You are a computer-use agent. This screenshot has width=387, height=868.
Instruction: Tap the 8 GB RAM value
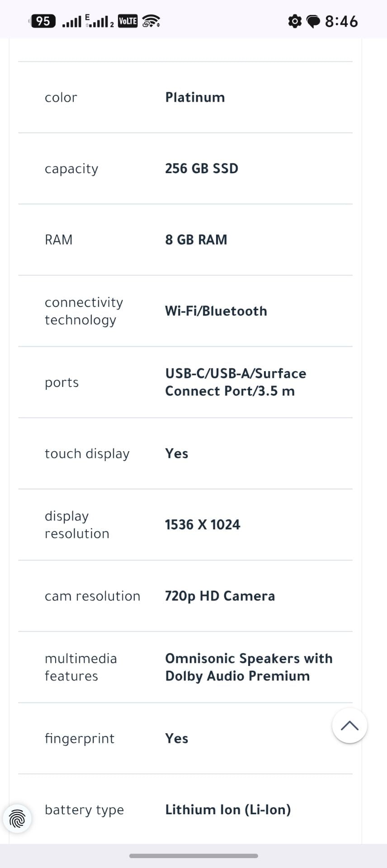click(x=196, y=240)
